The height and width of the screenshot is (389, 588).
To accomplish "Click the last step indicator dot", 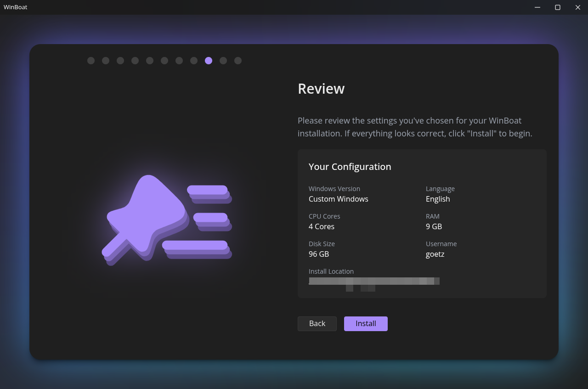I will [238, 61].
